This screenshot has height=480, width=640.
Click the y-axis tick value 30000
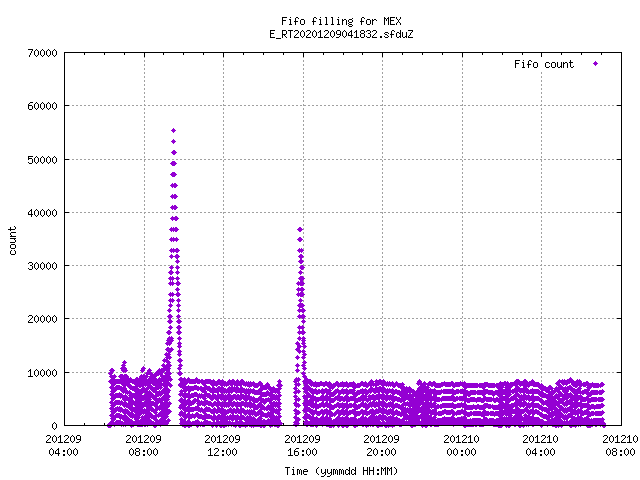pos(42,266)
